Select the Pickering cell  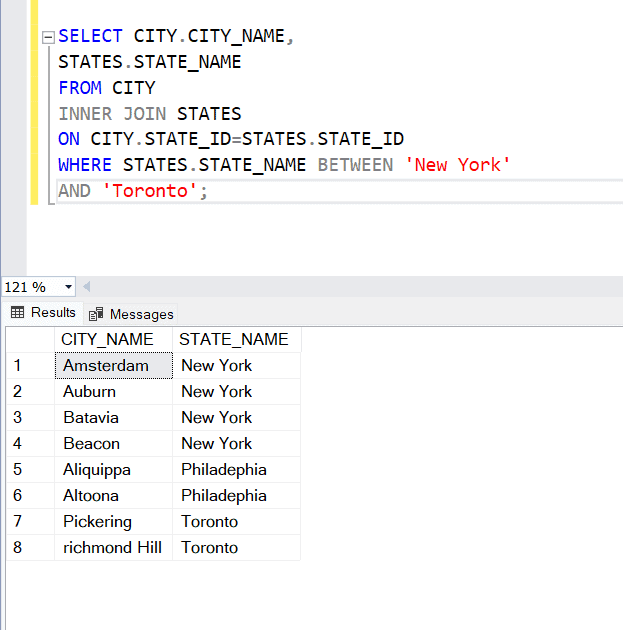click(x=114, y=522)
